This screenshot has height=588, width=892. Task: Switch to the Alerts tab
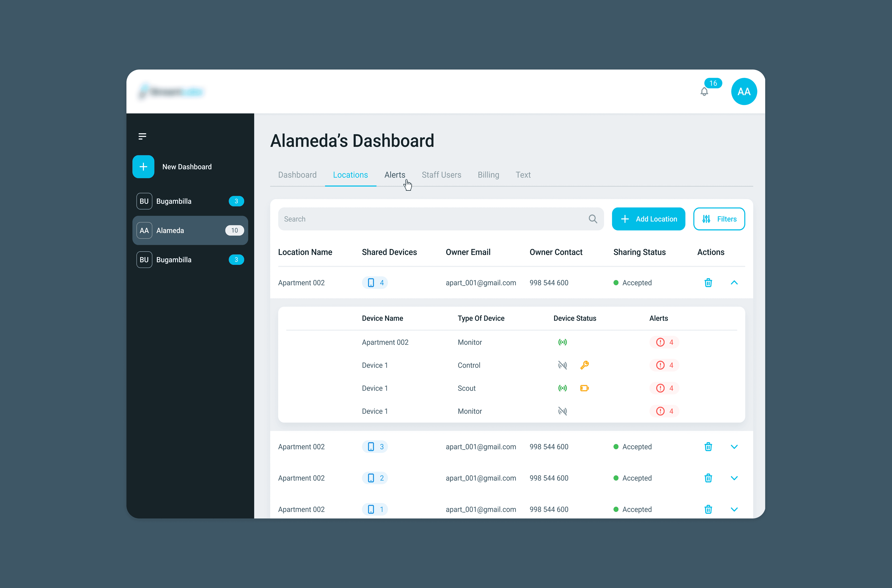[394, 175]
